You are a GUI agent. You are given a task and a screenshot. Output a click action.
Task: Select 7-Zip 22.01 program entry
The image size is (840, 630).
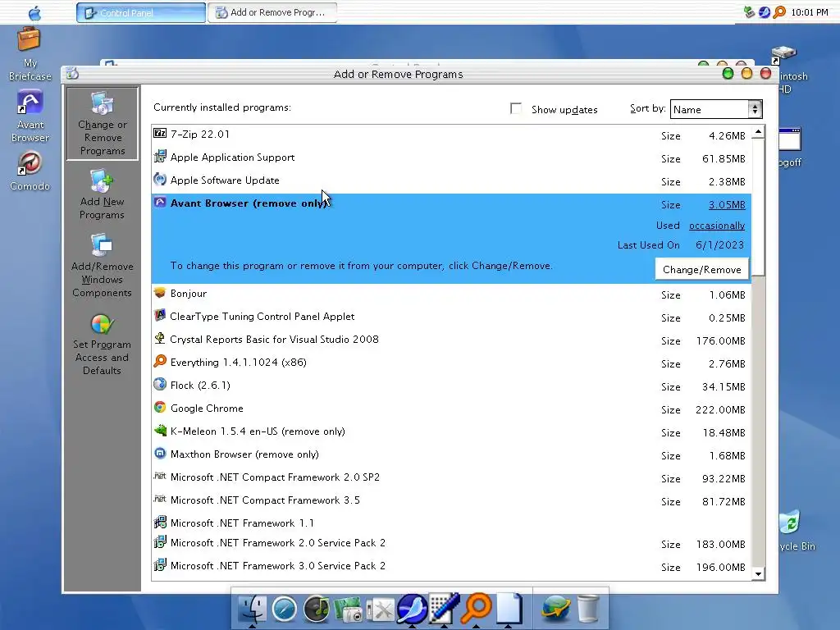coord(451,135)
